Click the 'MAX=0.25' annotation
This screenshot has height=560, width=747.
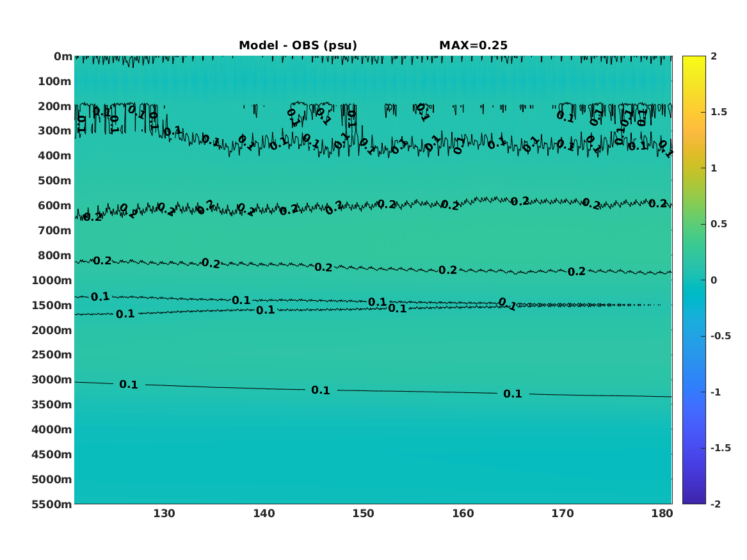pyautogui.click(x=473, y=45)
